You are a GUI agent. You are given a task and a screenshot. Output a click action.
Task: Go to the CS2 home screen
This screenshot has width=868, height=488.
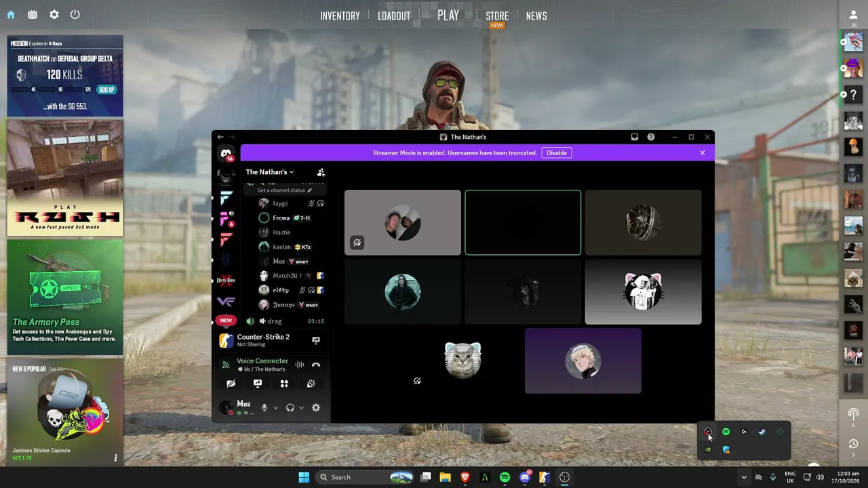coord(11,14)
